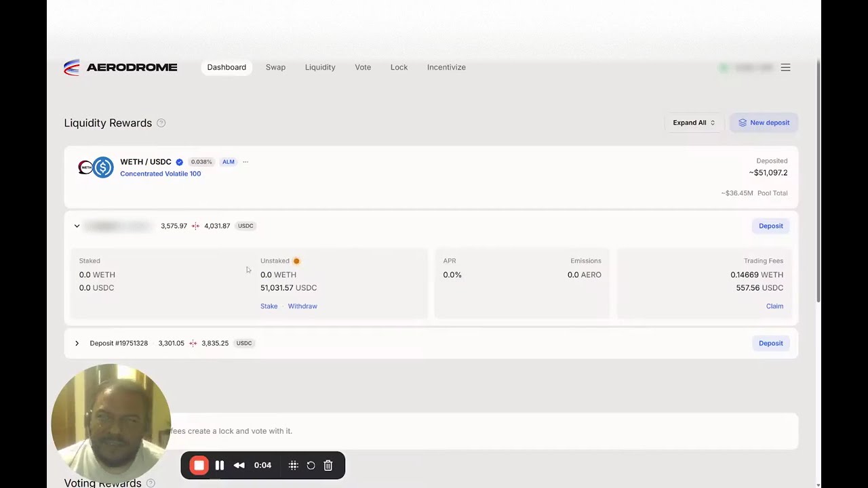Click the WETH/USDC token pair icon
Screen dimensions: 868x488
[x=96, y=167]
